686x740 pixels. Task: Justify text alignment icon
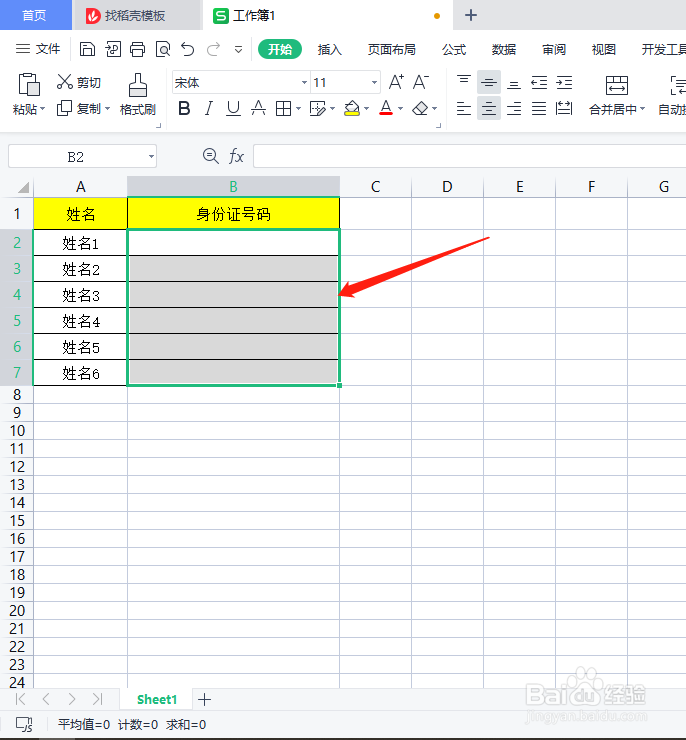pos(539,109)
